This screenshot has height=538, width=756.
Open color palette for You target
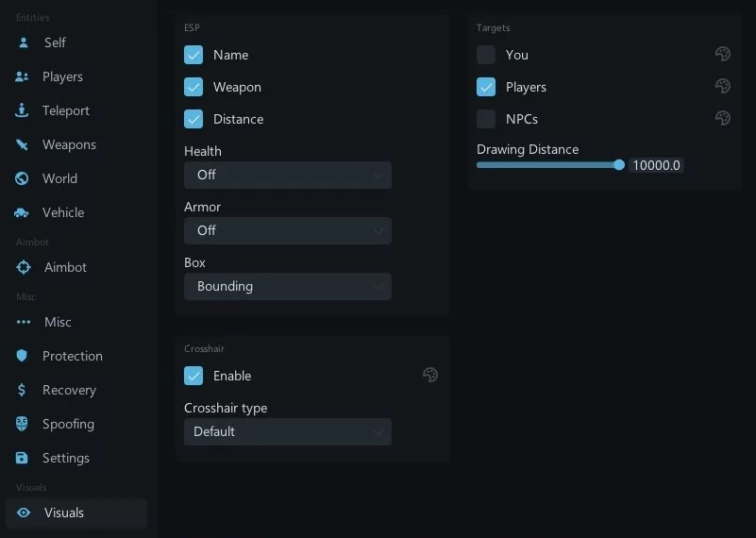722,54
